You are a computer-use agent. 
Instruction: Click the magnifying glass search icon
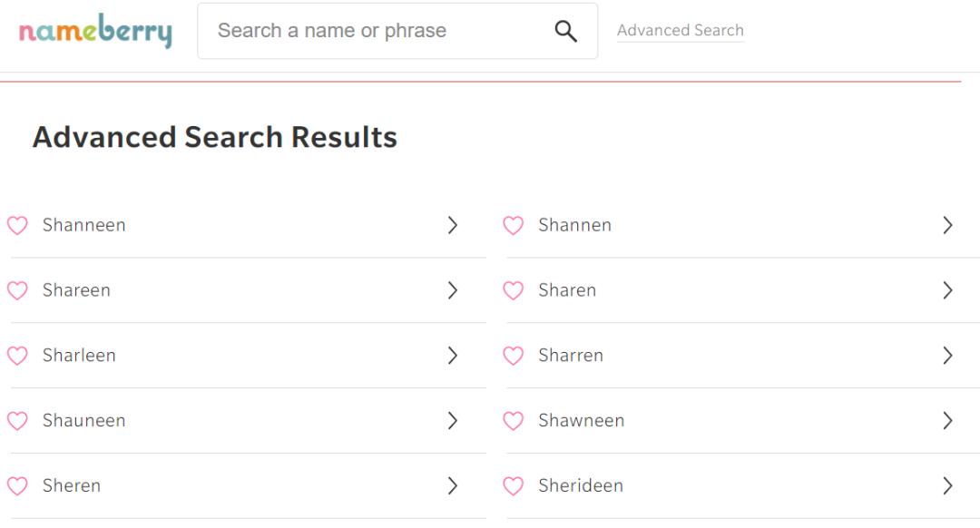point(565,32)
